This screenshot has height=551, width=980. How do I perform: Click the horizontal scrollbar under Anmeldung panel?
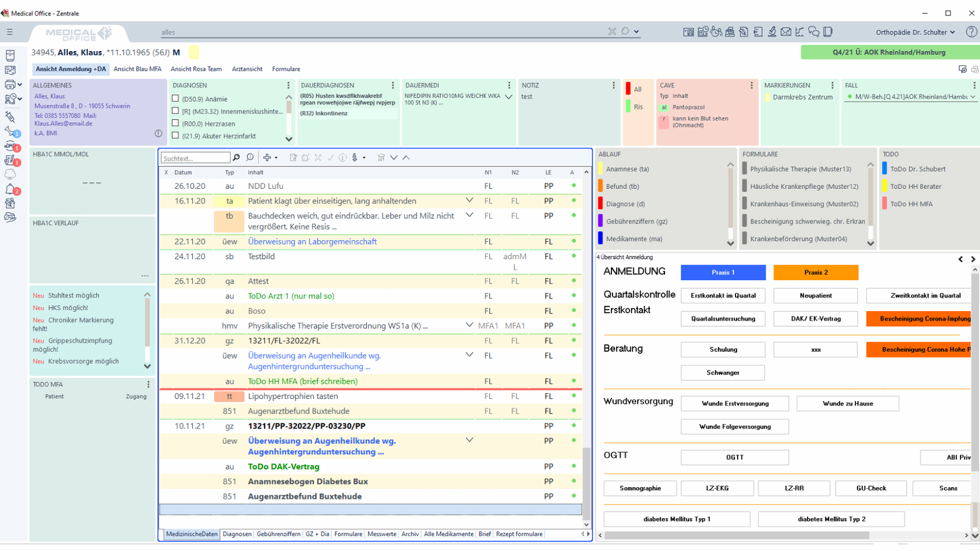pyautogui.click(x=737, y=535)
